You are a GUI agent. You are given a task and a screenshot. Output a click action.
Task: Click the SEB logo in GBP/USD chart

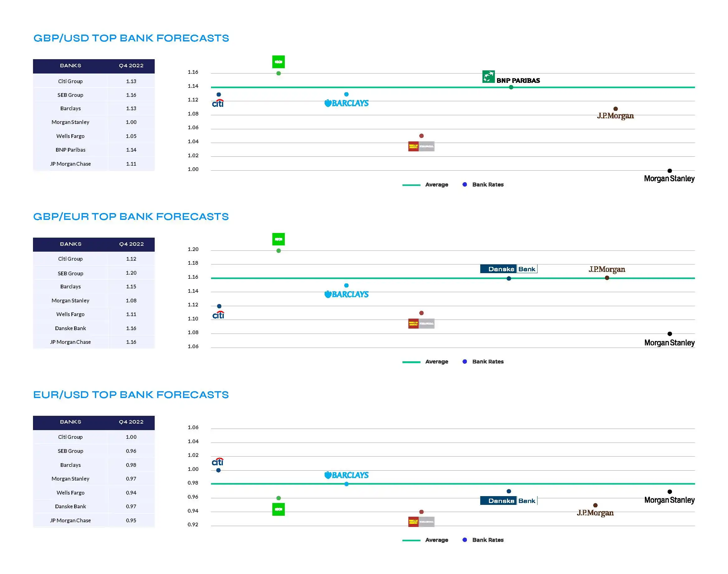(x=278, y=62)
